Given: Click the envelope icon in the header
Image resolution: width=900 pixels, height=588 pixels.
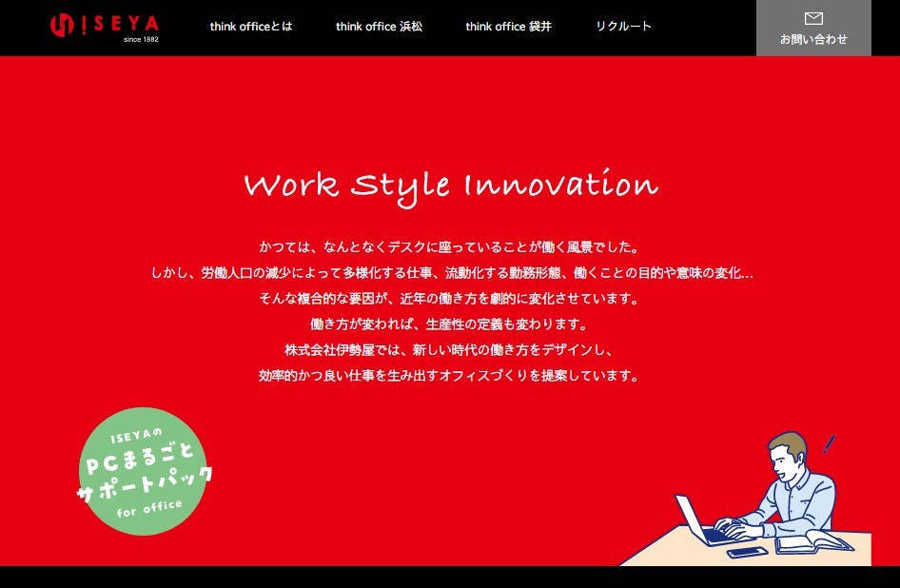Looking at the screenshot, I should pyautogui.click(x=813, y=18).
